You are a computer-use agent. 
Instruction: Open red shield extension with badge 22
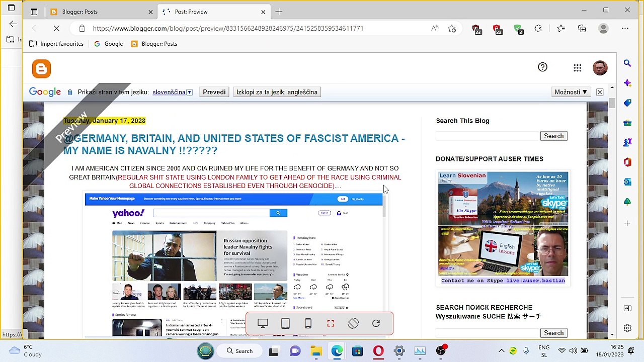click(x=497, y=29)
